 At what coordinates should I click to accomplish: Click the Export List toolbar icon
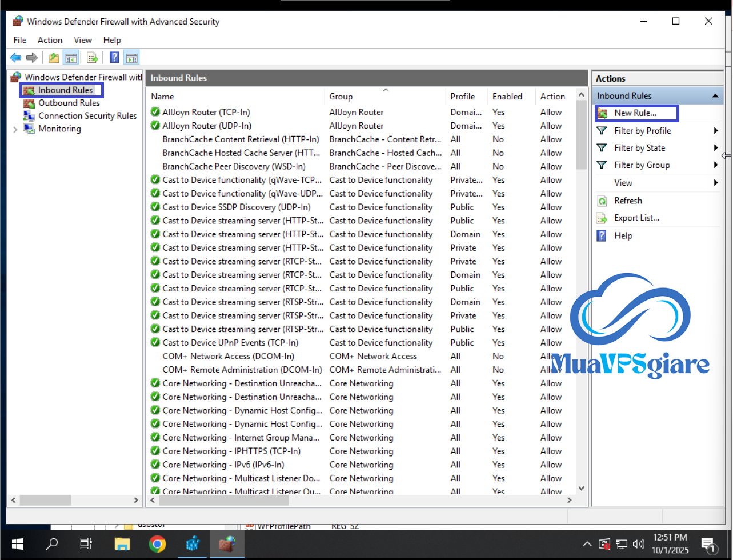[x=92, y=58]
